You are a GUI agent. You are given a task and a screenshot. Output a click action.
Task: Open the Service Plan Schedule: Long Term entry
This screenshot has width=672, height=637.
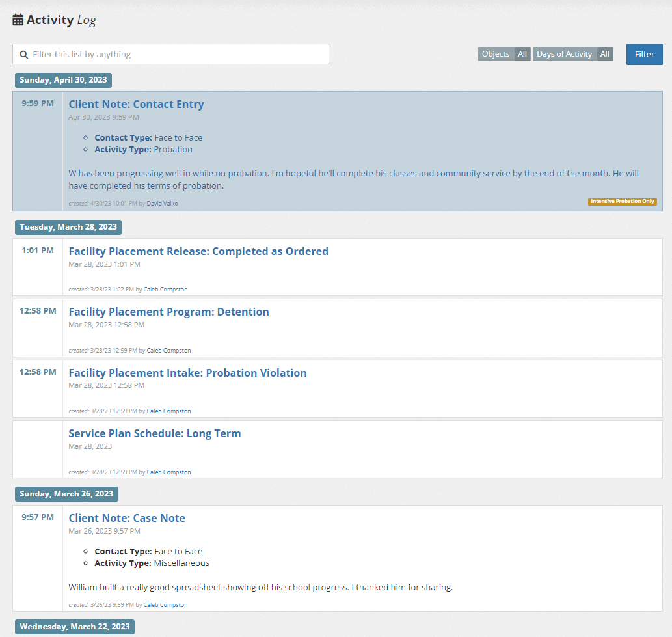pos(155,433)
